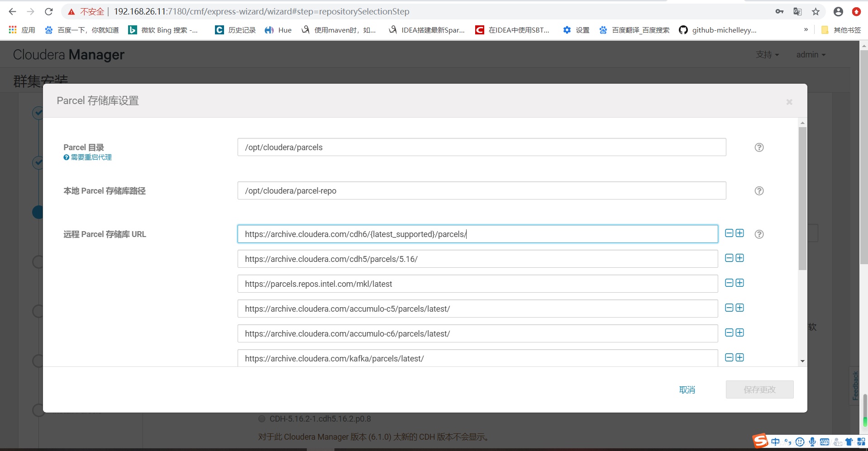Add a row after kafka parcels URL
Viewport: 868px width, 451px height.
[740, 357]
